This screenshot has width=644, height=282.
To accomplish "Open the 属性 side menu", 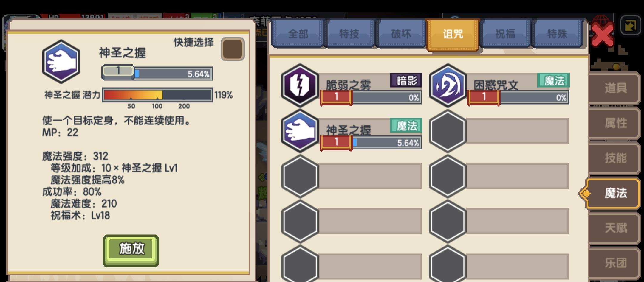I will (615, 123).
